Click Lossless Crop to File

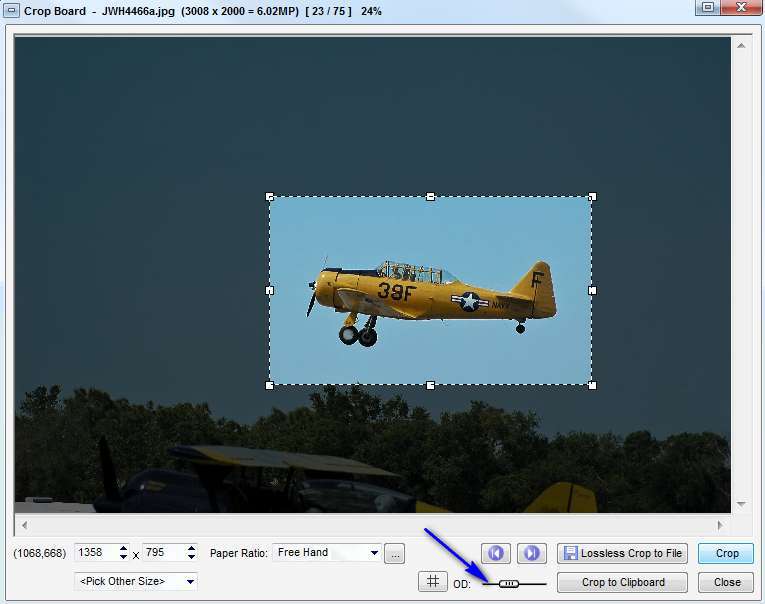(x=623, y=553)
